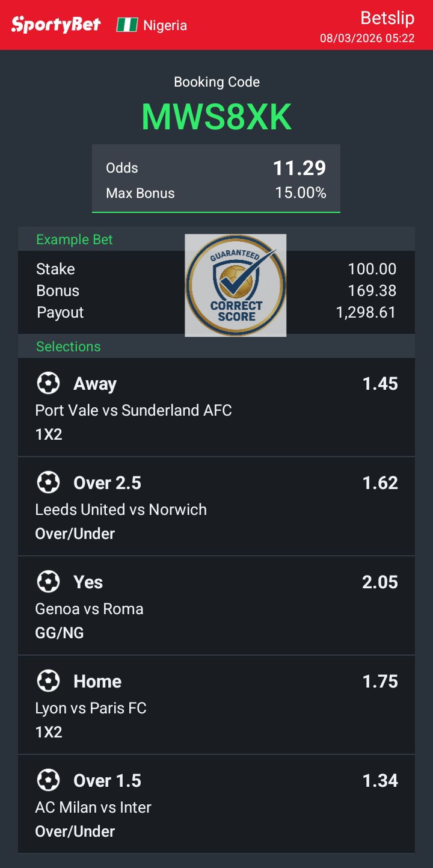Screen dimensions: 433x868
Task: Click the Selections section header
Action: [x=69, y=346]
